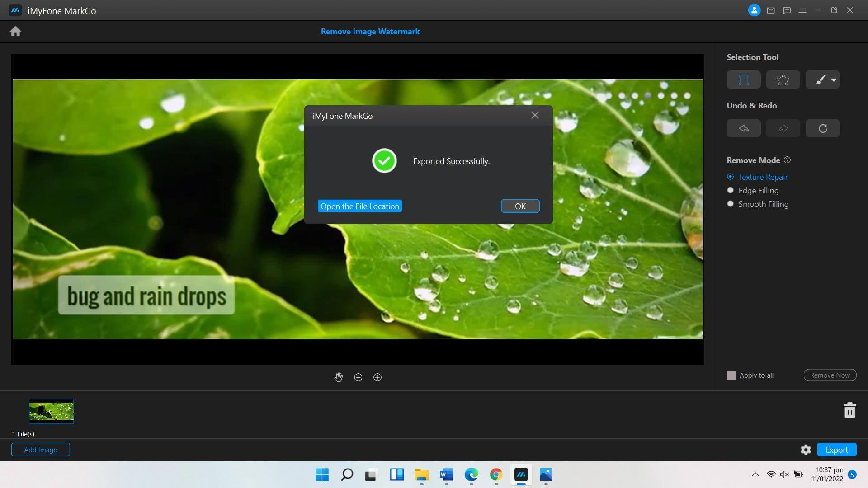Open Photos app from taskbar
This screenshot has height=488, width=868.
pyautogui.click(x=546, y=474)
